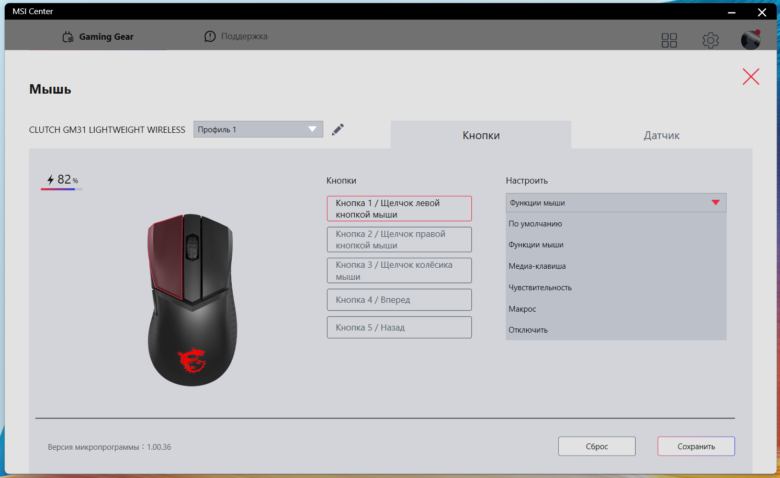Select Кнопка 2 right click button
This screenshot has width=780, height=478.
point(399,239)
